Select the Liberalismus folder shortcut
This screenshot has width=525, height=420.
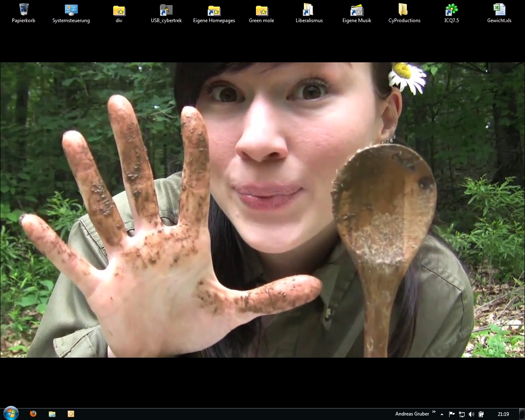point(309,10)
